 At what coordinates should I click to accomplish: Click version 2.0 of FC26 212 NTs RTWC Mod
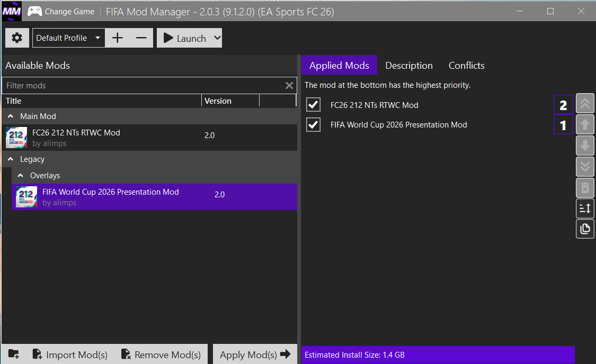point(209,135)
